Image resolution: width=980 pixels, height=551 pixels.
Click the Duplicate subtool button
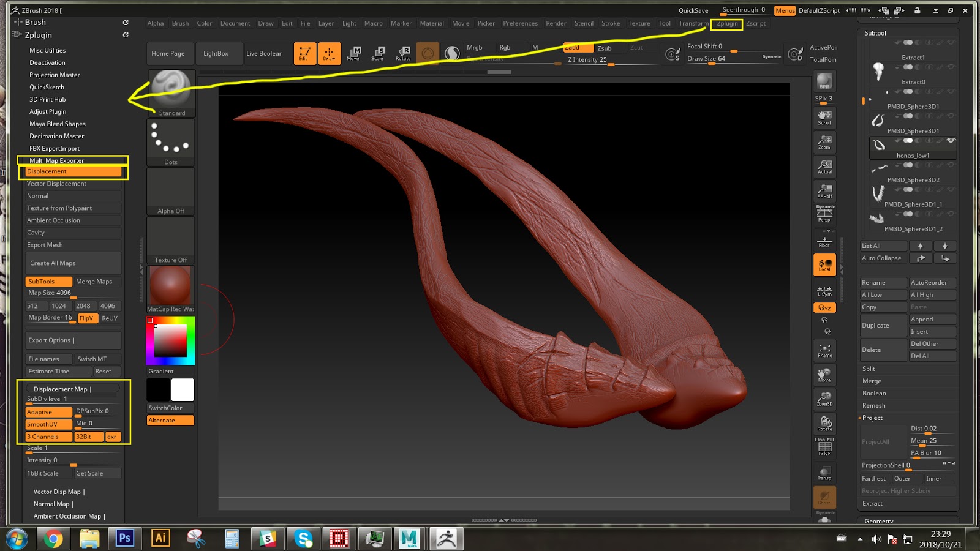point(884,326)
